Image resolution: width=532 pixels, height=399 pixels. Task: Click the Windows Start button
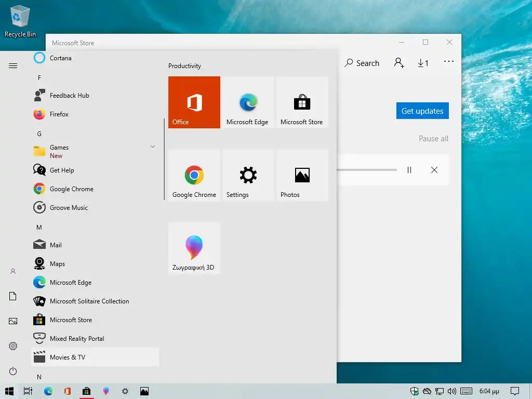[9, 391]
